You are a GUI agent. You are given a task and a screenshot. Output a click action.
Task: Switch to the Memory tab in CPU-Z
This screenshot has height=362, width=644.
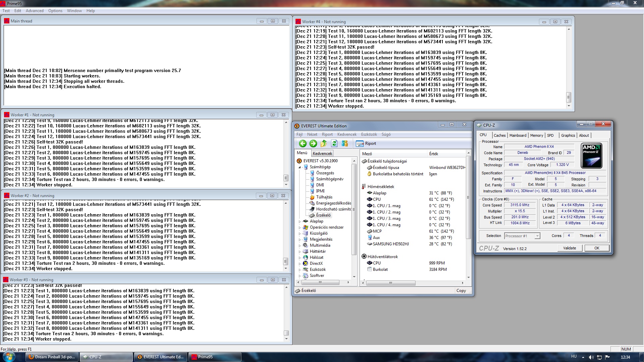[x=537, y=135]
